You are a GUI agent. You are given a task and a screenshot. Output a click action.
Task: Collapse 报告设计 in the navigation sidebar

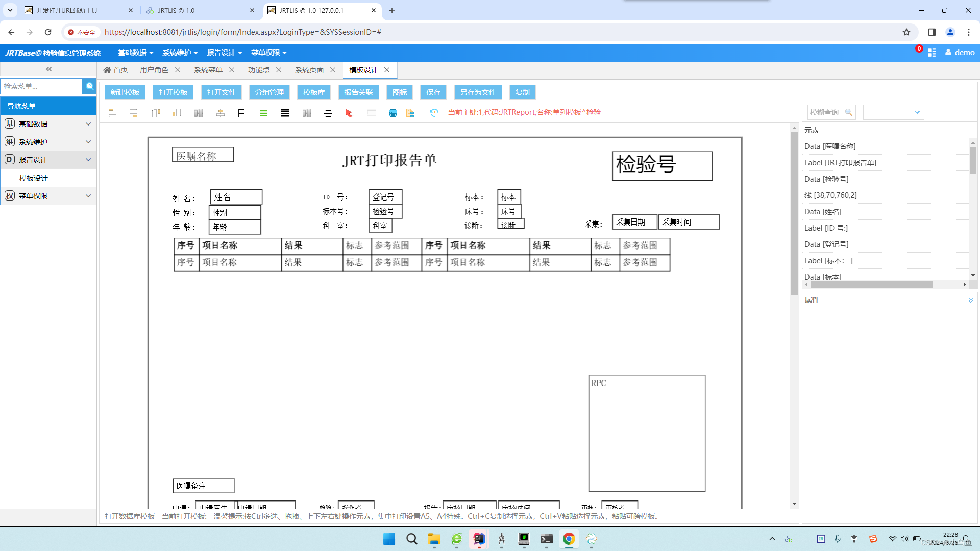click(48, 160)
